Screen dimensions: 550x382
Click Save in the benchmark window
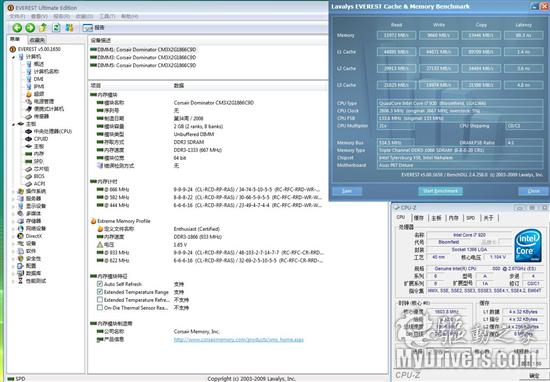click(347, 191)
